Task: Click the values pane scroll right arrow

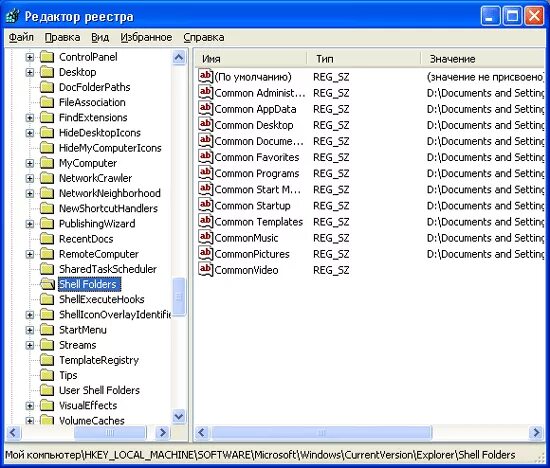Action: 537,433
